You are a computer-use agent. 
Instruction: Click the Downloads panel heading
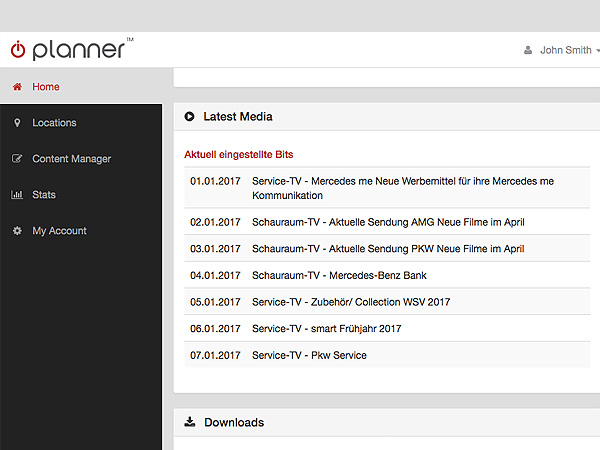click(x=234, y=422)
